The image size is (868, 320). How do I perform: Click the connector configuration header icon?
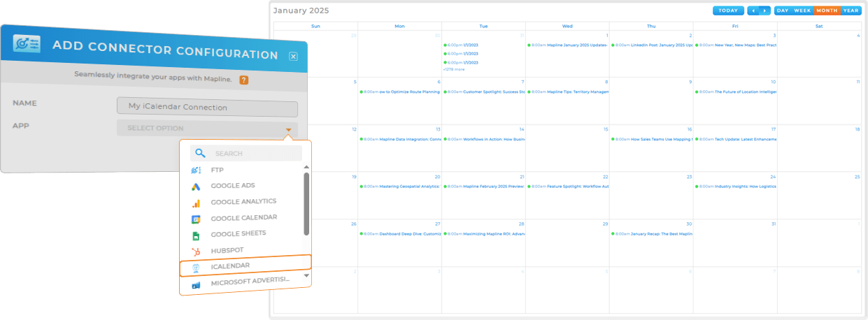(x=27, y=44)
